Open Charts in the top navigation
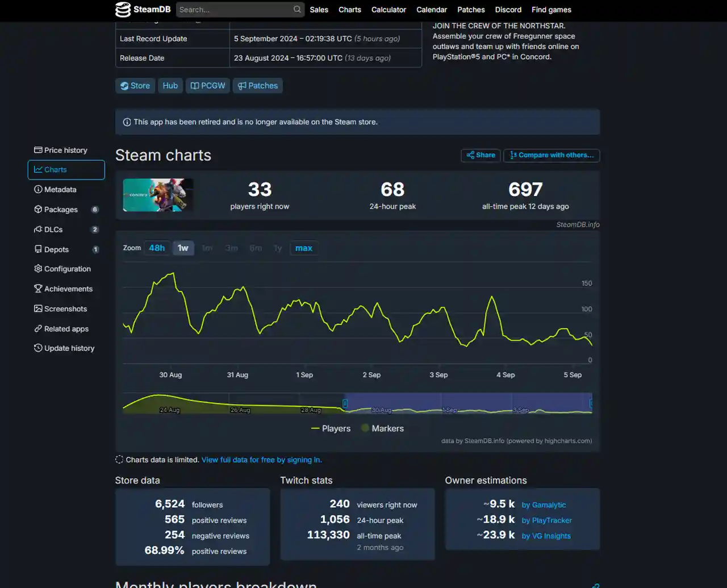The height and width of the screenshot is (588, 727). (350, 10)
